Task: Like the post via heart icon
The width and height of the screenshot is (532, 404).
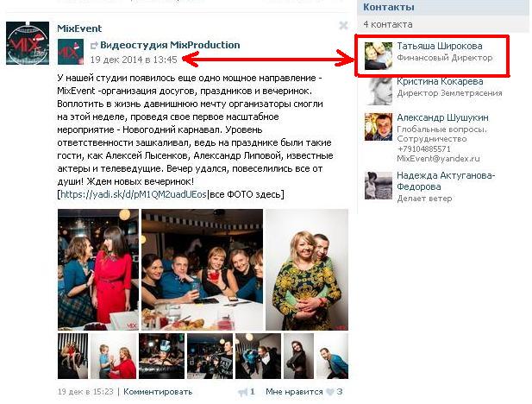Action: click(329, 392)
